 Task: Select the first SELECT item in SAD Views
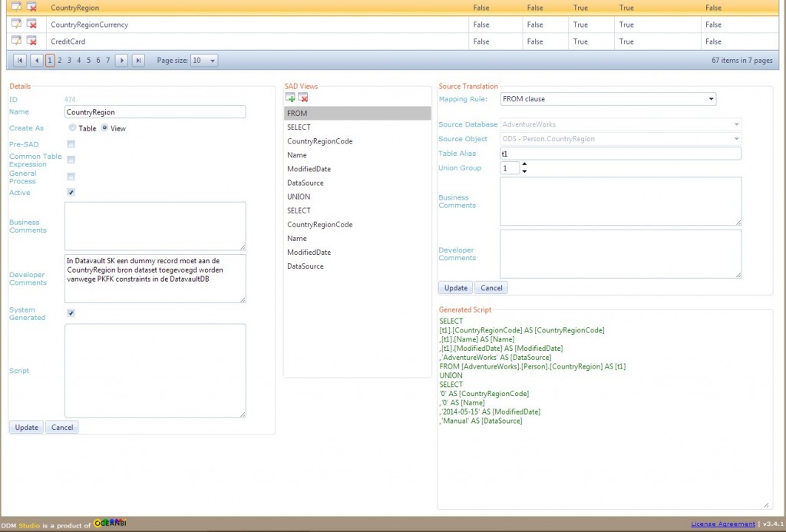click(x=358, y=127)
